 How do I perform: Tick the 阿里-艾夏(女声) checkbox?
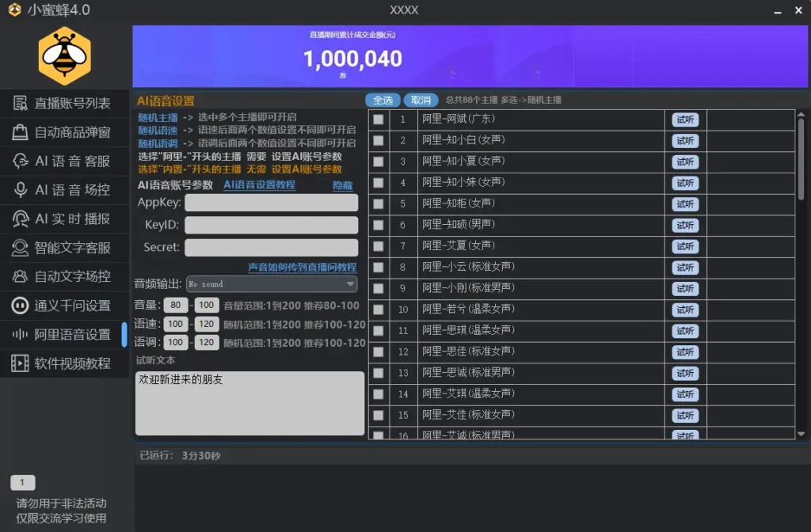click(x=379, y=247)
